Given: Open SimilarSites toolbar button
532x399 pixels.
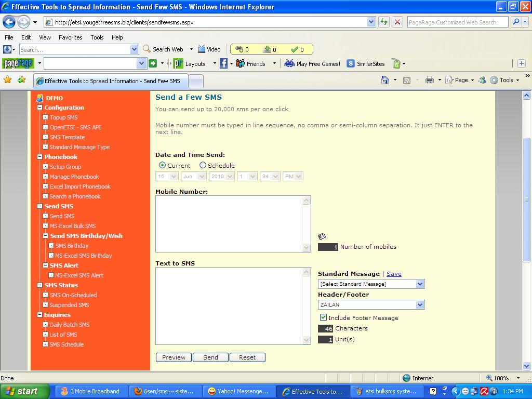Looking at the screenshot, I should pos(366,64).
